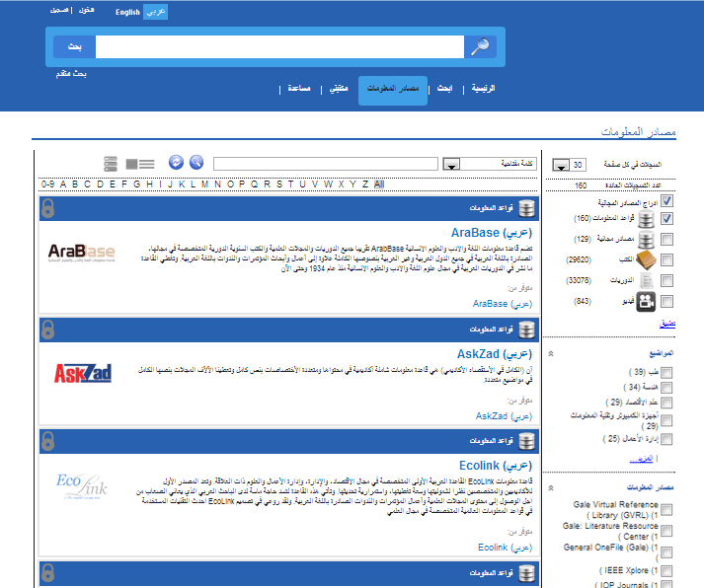Filter sources by letter Z
Viewport: 704px width, 588px height.
tap(365, 184)
